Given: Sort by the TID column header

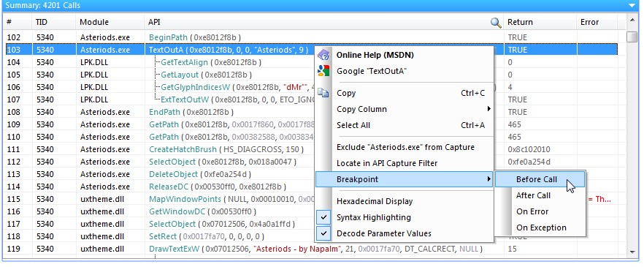Looking at the screenshot, I should coord(54,22).
